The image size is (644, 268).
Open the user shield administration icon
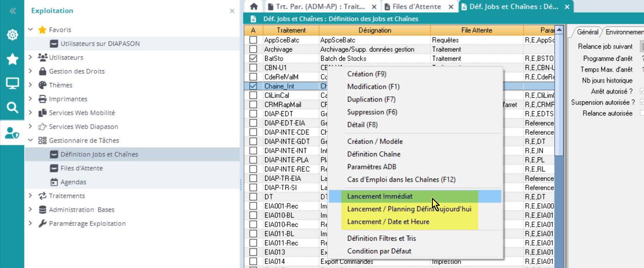(12, 132)
